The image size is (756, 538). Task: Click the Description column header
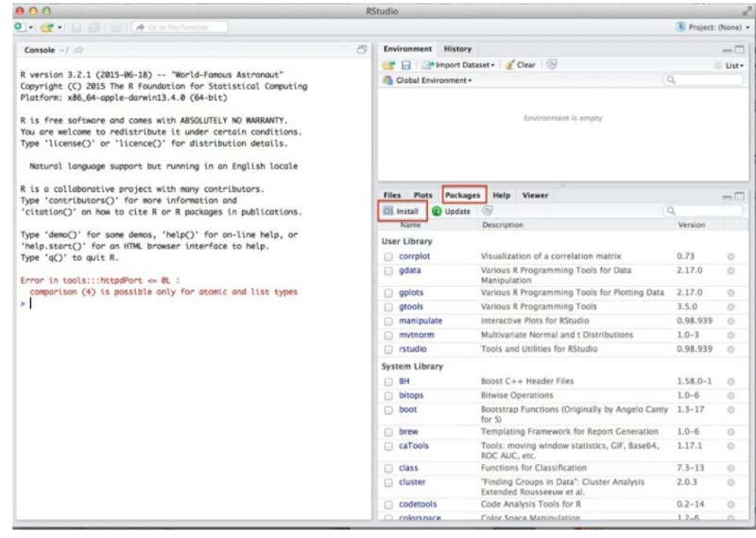(x=503, y=225)
